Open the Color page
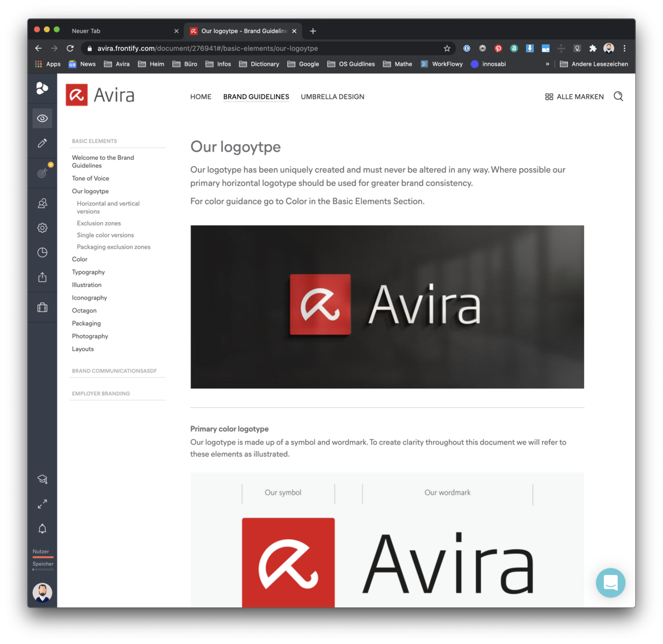 [x=80, y=259]
